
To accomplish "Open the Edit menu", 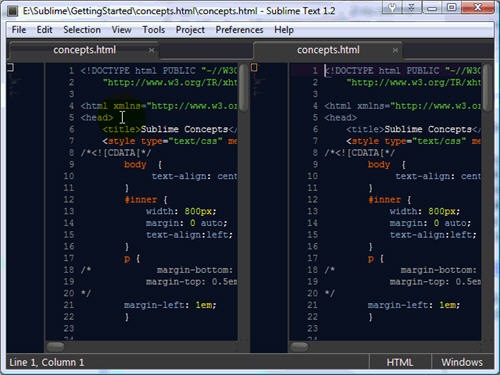I will [x=44, y=30].
